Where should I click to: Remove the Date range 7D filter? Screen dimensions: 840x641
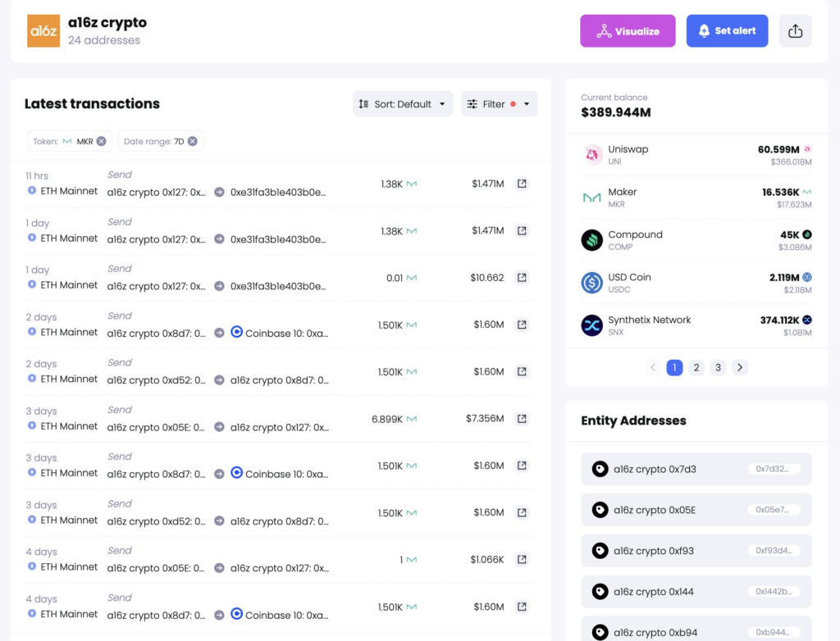192,141
